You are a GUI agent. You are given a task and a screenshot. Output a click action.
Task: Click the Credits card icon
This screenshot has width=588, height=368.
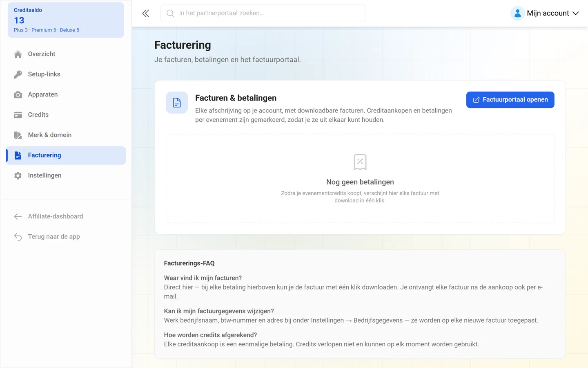point(18,115)
